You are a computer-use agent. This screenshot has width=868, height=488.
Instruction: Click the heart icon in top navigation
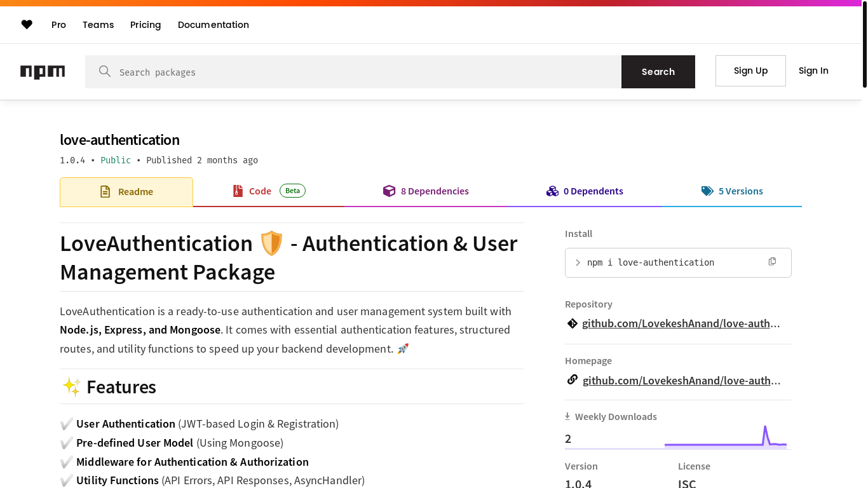[x=27, y=25]
